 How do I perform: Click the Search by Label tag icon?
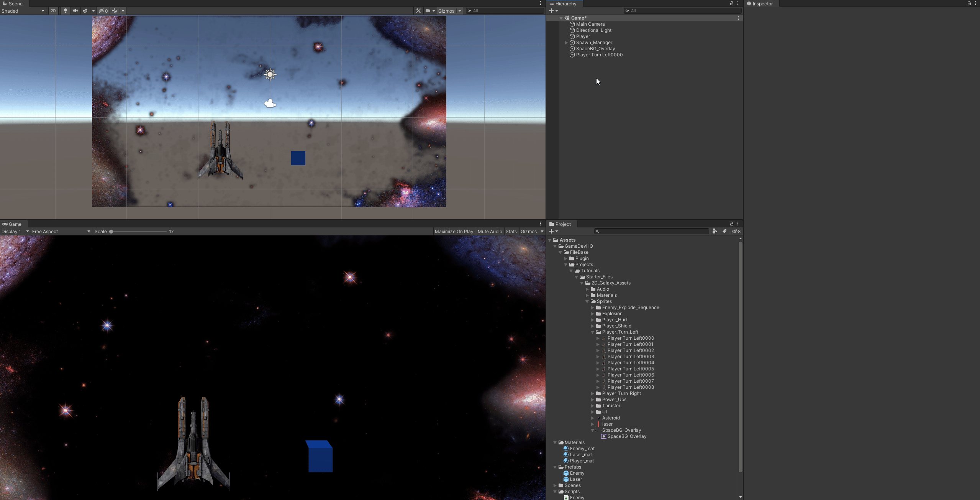coord(724,231)
